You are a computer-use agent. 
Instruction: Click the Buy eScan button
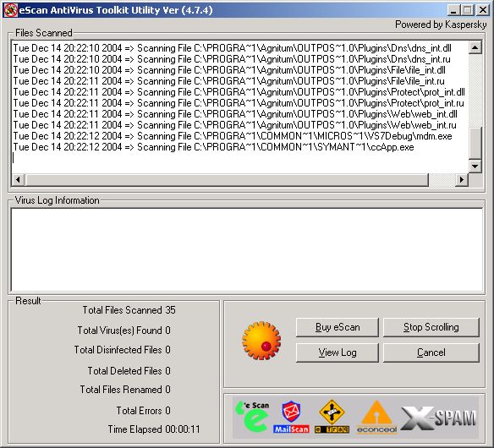click(x=338, y=327)
